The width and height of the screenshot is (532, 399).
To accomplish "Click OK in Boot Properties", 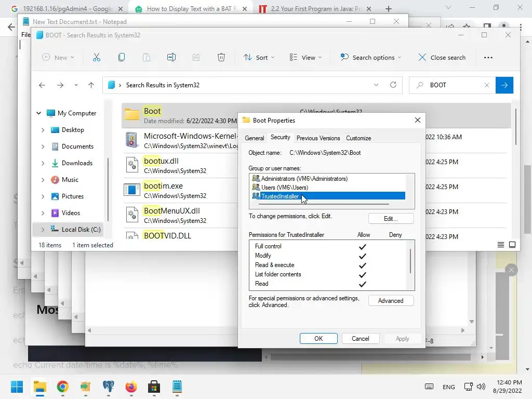I will (x=318, y=339).
